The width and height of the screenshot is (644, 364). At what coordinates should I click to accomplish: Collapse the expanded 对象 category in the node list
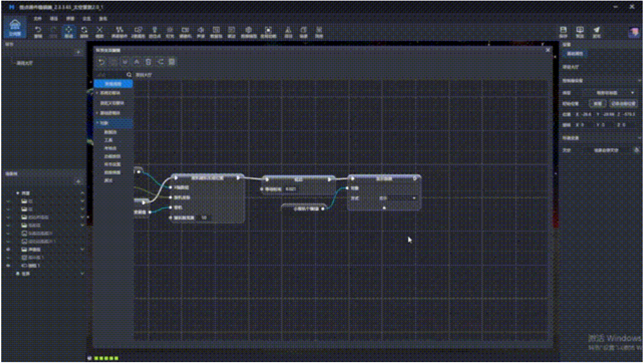pos(96,123)
